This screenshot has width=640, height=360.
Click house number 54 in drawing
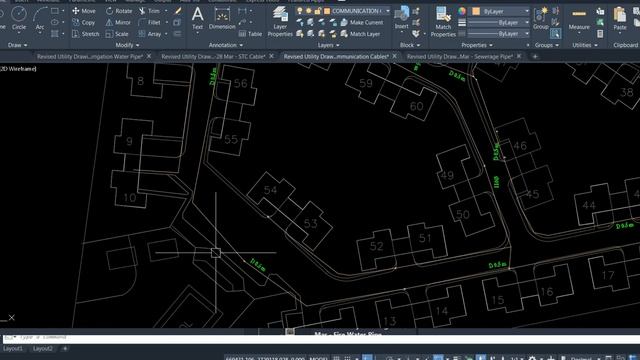pos(270,190)
